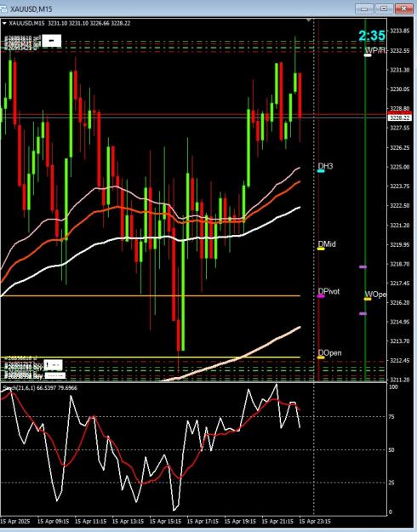Viewport: 417px width, 532px height.
Task: Close the XAUUSD,M15 chart window
Action: (x=403, y=9)
